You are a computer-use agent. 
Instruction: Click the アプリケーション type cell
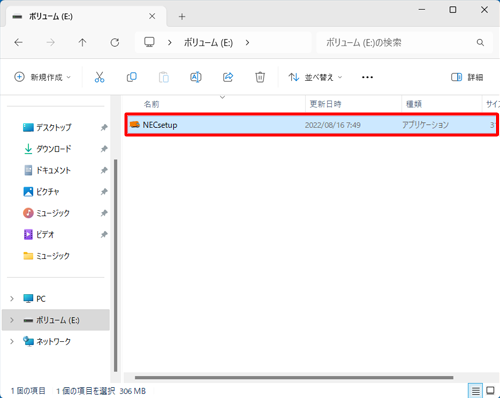pos(425,125)
